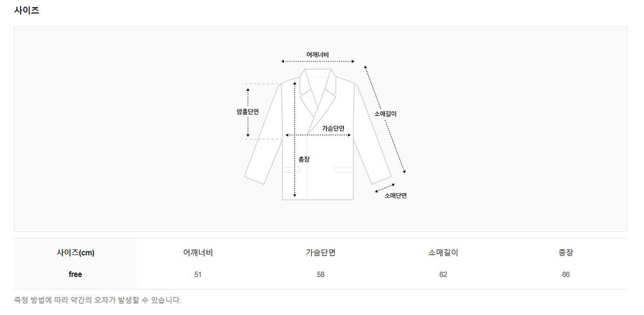The image size is (644, 315).
Task: Click the 가슴단면 label on the jacket diagram
Action: pos(333,128)
